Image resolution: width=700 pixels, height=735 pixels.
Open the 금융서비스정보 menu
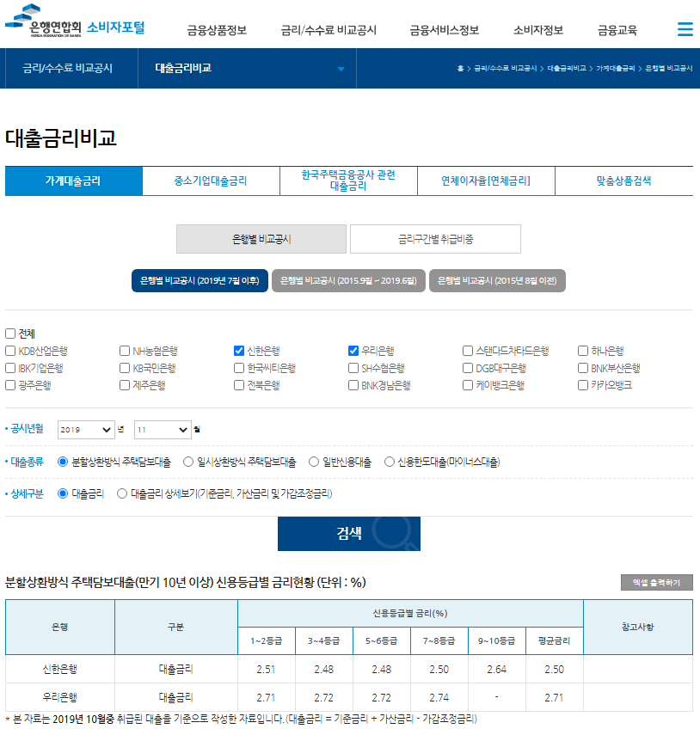[445, 30]
